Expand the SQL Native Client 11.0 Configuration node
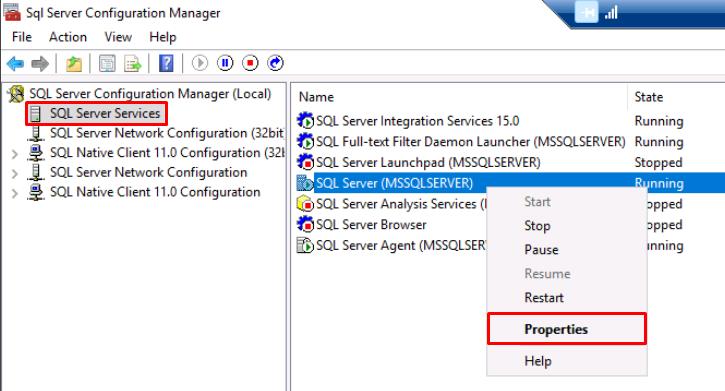 click(x=15, y=193)
